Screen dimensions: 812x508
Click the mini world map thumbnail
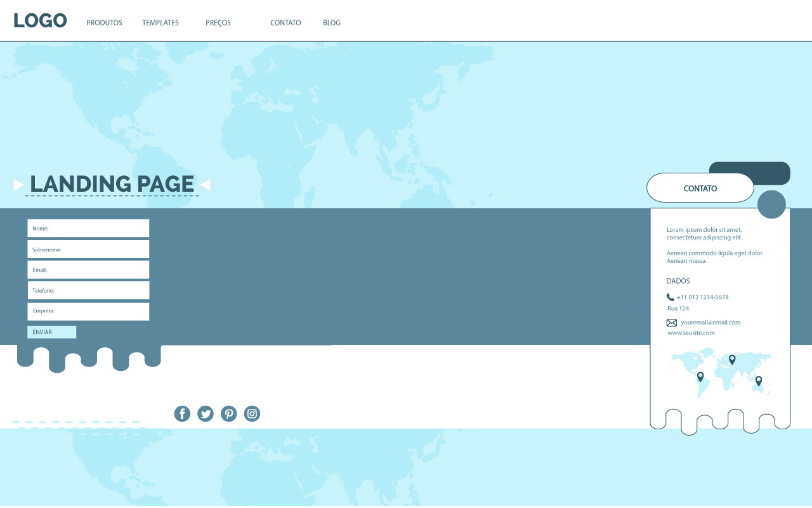(721, 372)
